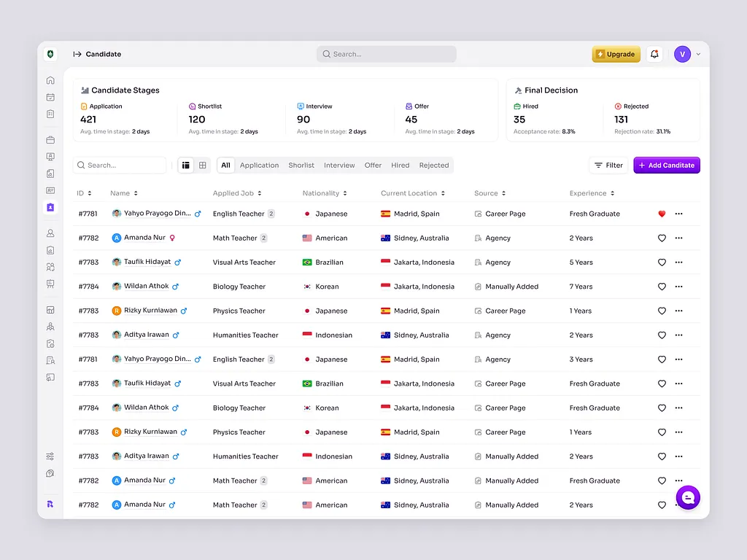Click the Add Candidate button
This screenshot has height=560, width=747.
click(666, 166)
